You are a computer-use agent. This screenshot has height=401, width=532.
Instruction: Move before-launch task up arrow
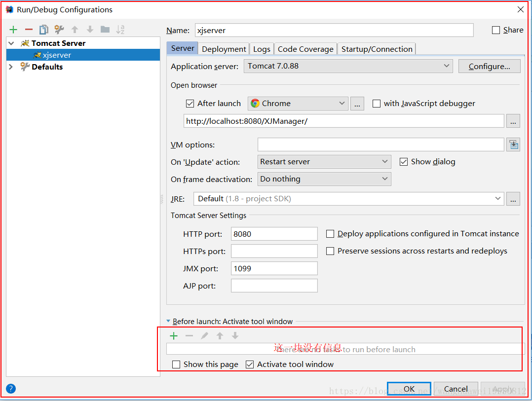tap(220, 336)
